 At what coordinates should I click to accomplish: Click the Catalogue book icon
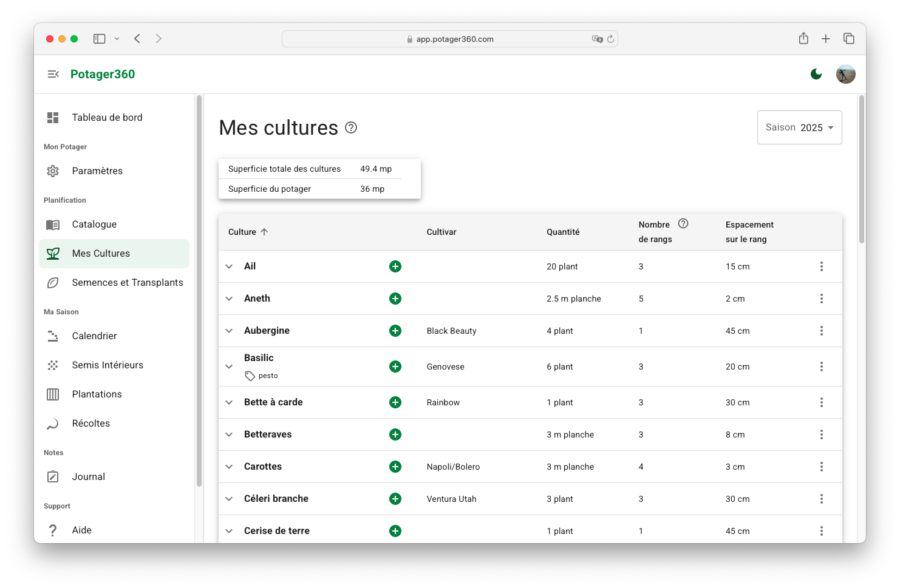pyautogui.click(x=53, y=224)
